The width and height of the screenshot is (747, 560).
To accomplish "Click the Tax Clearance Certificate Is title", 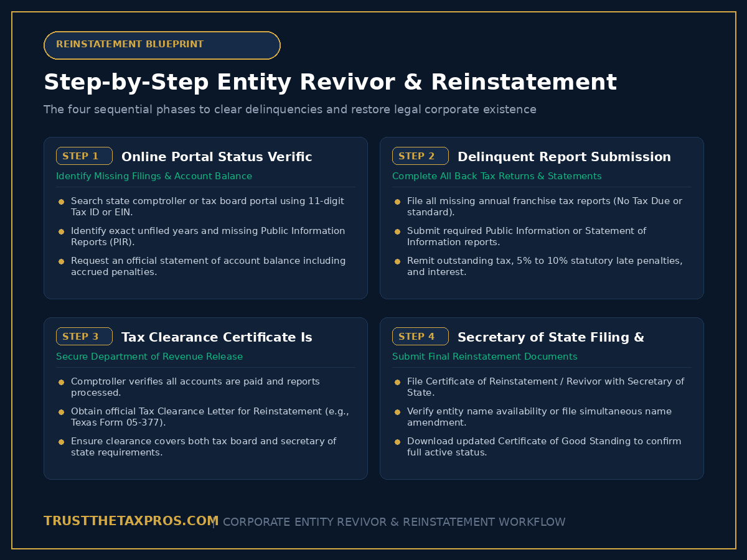I will (217, 337).
